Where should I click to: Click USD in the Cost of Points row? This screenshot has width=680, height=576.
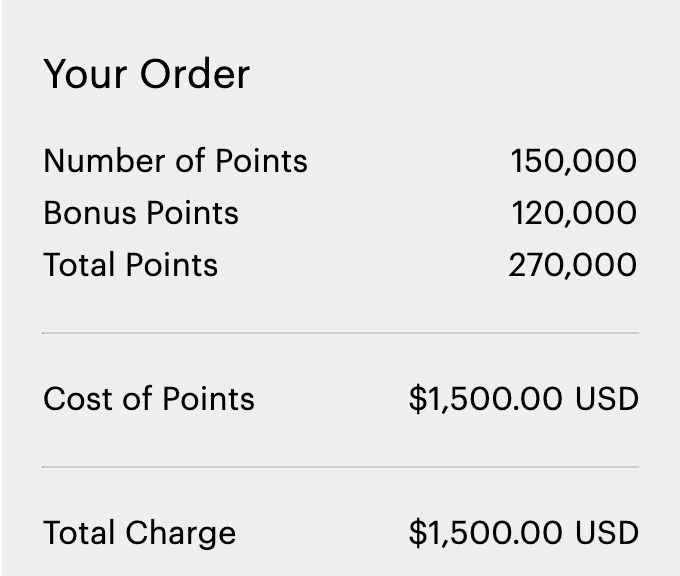point(607,399)
